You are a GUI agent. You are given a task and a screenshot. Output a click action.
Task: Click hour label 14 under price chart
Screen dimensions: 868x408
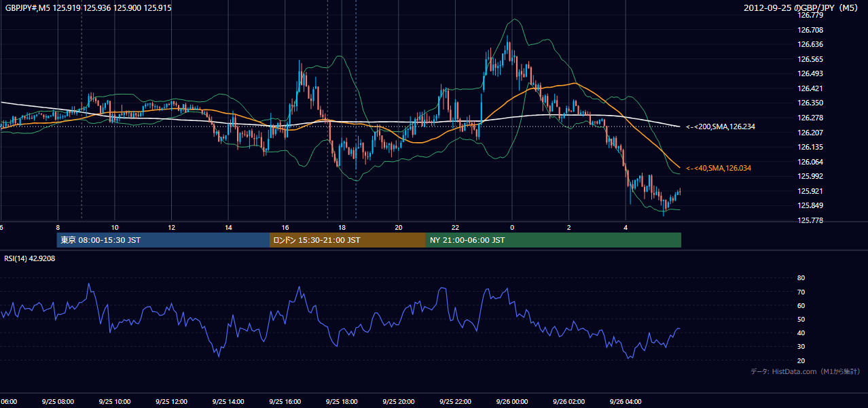click(x=229, y=227)
